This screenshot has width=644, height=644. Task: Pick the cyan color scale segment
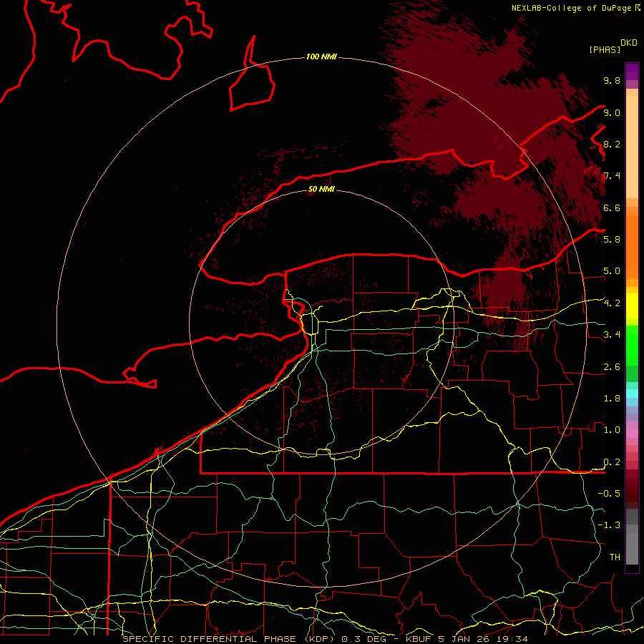point(632,394)
